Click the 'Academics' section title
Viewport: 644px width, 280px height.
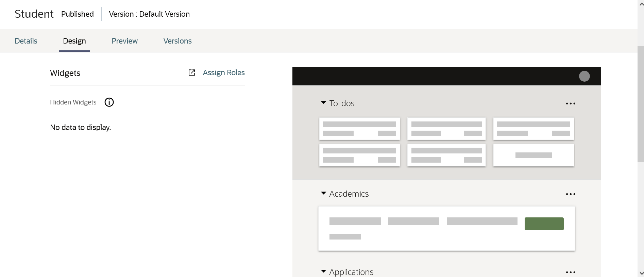tap(349, 194)
